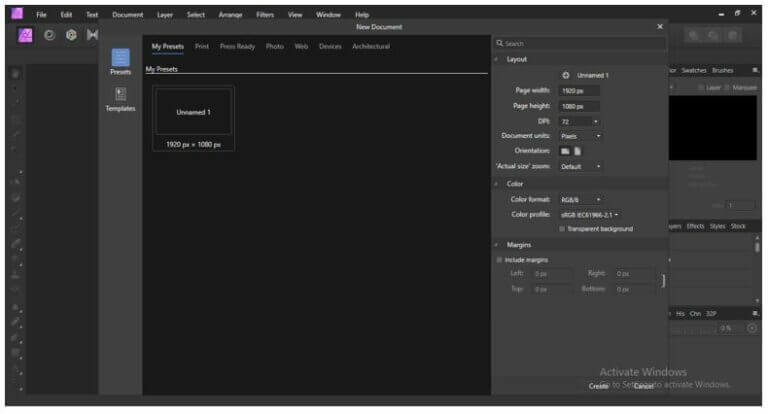
Task: Expand the Color profile dropdown
Action: (590, 214)
